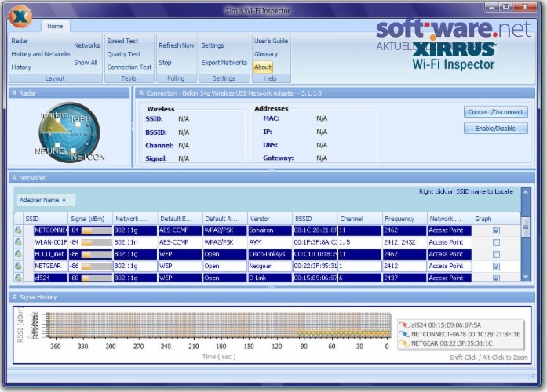This screenshot has height=392, width=547.
Task: Open the Home ribbon tab
Action: [x=55, y=26]
